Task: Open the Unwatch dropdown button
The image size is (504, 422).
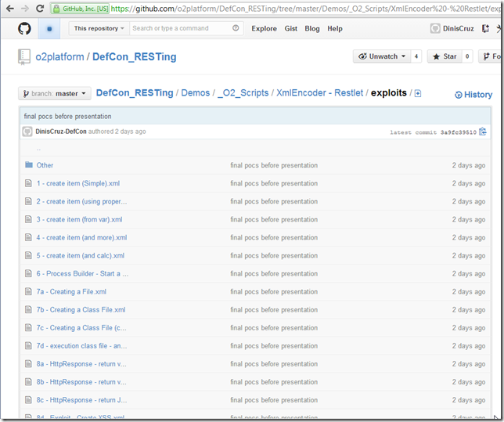Action: [x=382, y=56]
